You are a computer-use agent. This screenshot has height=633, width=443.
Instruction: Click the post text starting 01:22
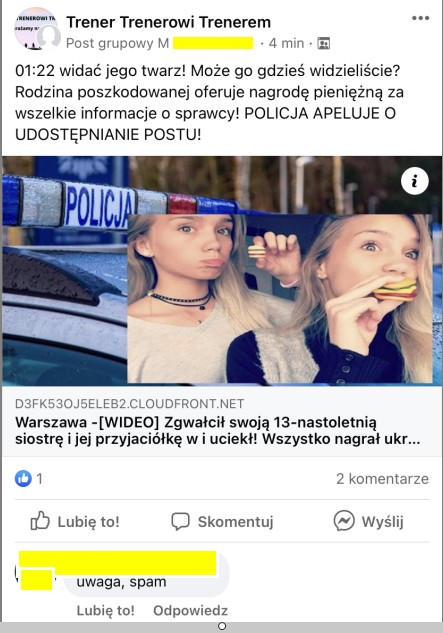point(209,103)
